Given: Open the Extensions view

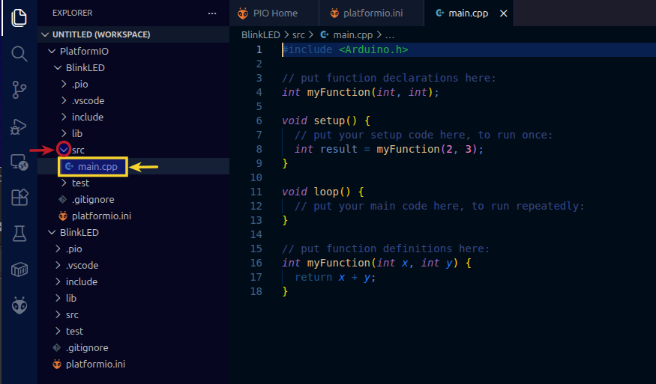Looking at the screenshot, I should pyautogui.click(x=19, y=197).
